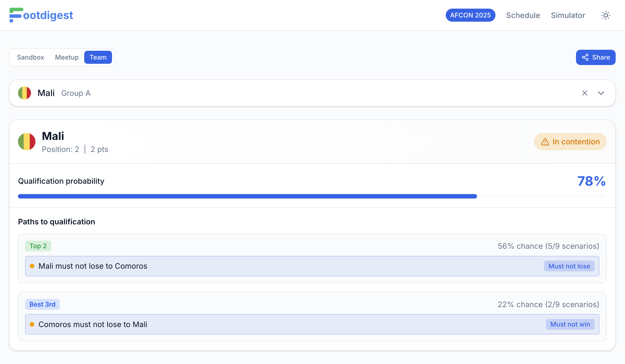Image resolution: width=625 pixels, height=364 pixels.
Task: Click the Must not lose badge
Action: tap(569, 266)
